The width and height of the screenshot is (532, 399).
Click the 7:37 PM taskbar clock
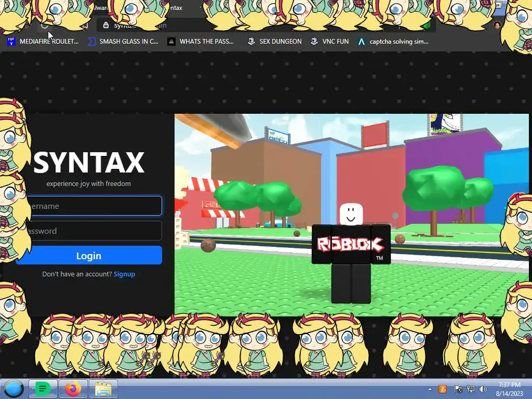pyautogui.click(x=510, y=389)
